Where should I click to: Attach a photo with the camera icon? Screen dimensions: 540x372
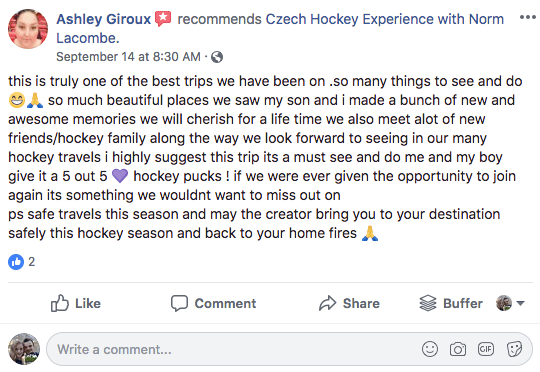point(458,349)
